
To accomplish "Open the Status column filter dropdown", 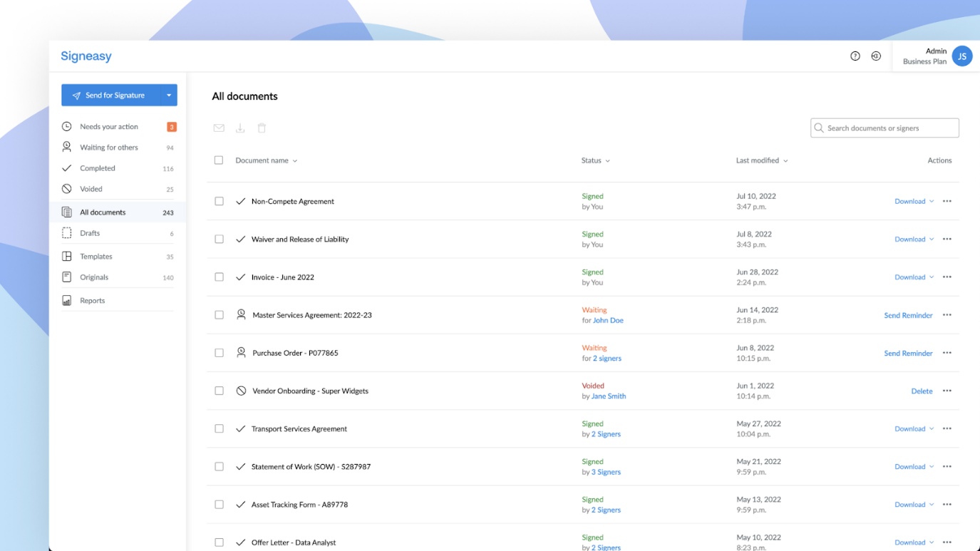I will [x=596, y=160].
